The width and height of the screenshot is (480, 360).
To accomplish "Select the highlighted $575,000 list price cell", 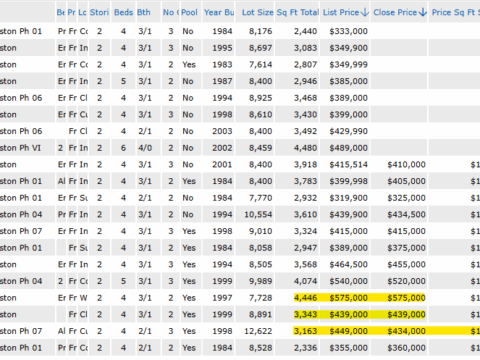I will tap(348, 298).
